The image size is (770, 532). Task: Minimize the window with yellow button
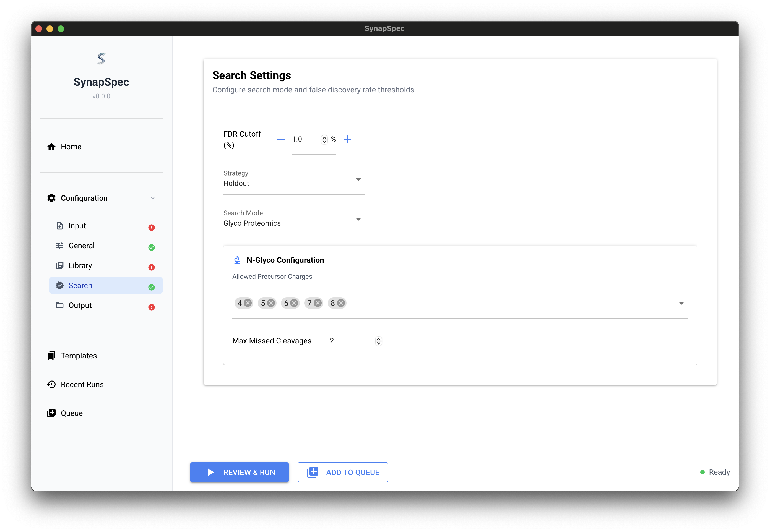point(50,29)
